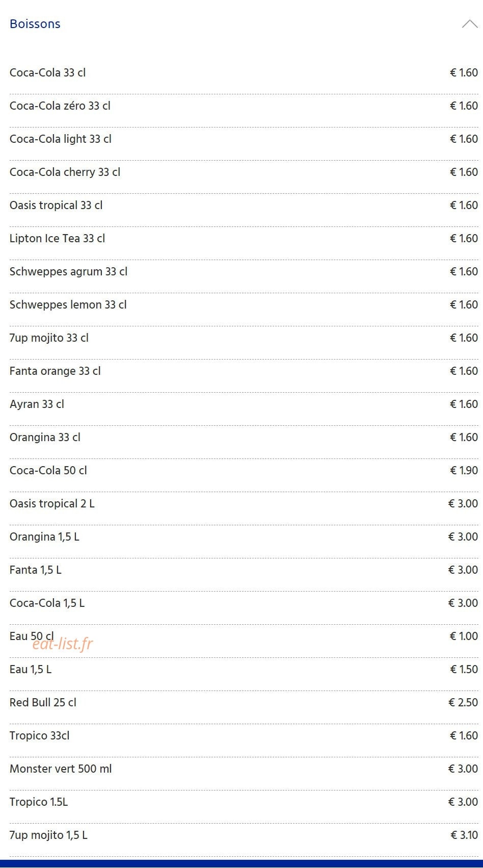Select Red Bull 25 cl
The height and width of the screenshot is (868, 483).
pyautogui.click(x=244, y=703)
